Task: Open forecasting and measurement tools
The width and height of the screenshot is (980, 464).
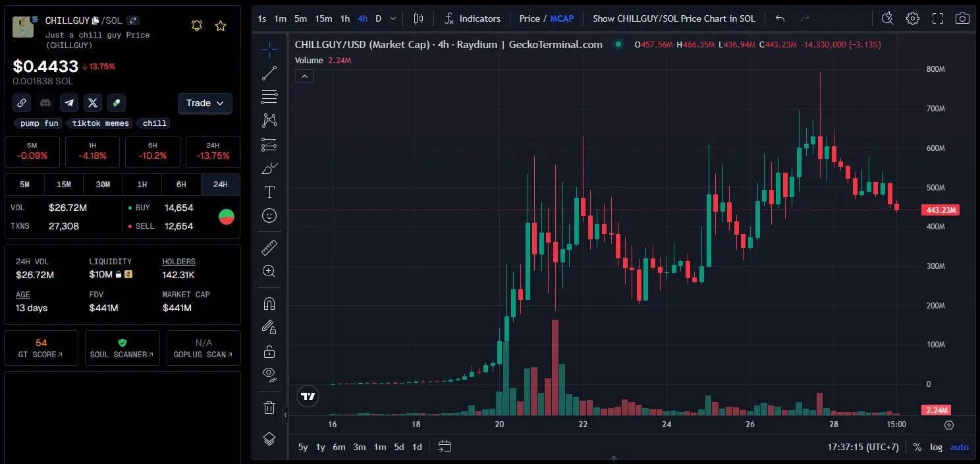Action: pyautogui.click(x=269, y=144)
